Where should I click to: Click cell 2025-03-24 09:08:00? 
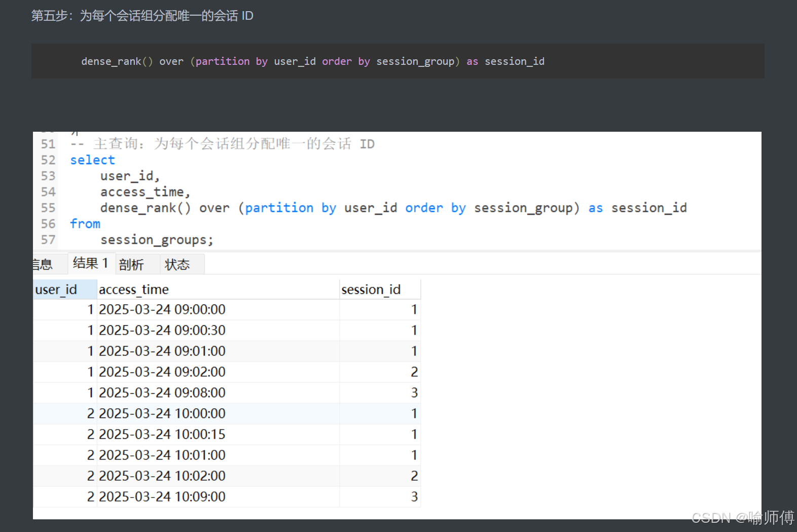[218, 393]
